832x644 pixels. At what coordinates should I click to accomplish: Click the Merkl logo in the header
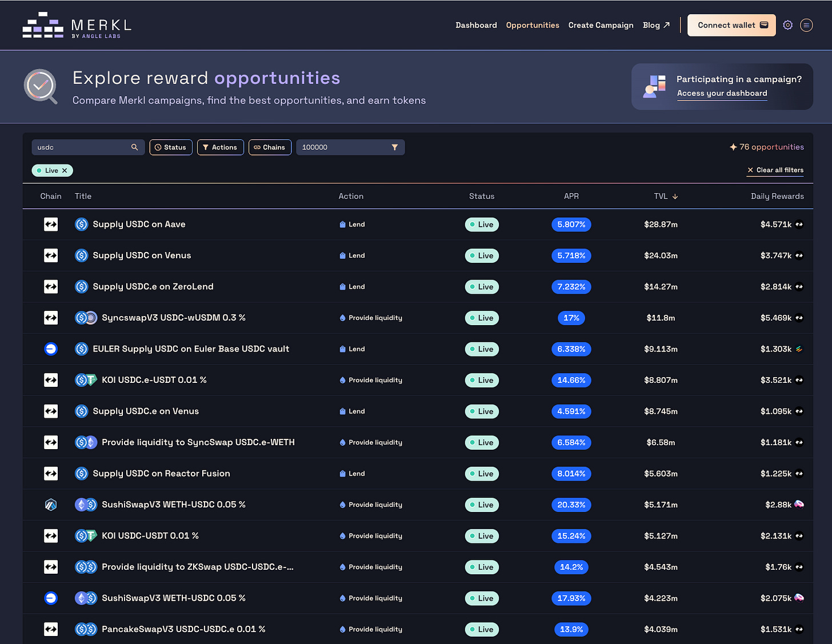point(76,25)
